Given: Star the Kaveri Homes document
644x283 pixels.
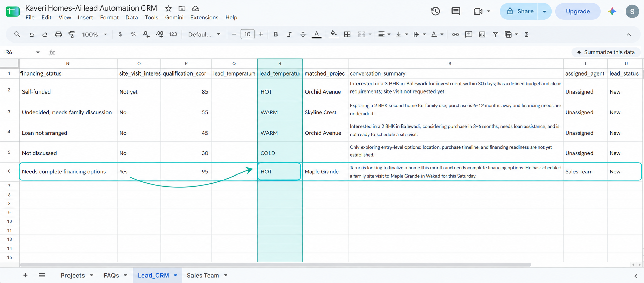Looking at the screenshot, I should coord(168,9).
